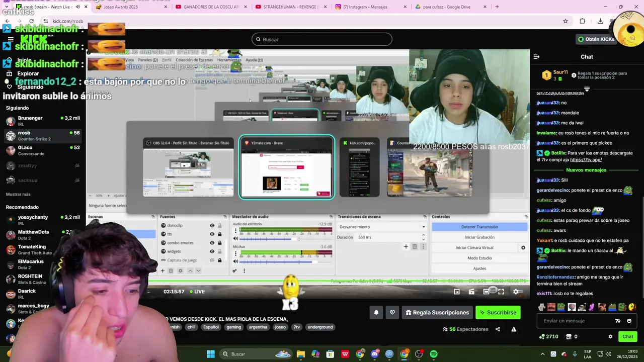This screenshot has height=362, width=644.
Task: Mute the Mic/Aux speaker icon
Action: (x=235, y=261)
